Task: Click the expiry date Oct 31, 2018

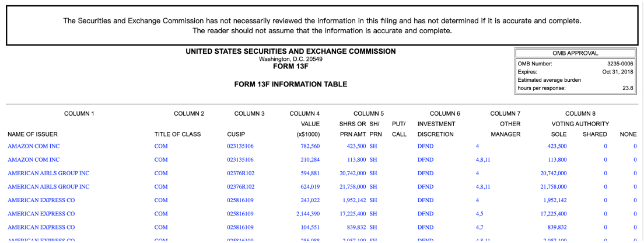Action: pos(617,71)
